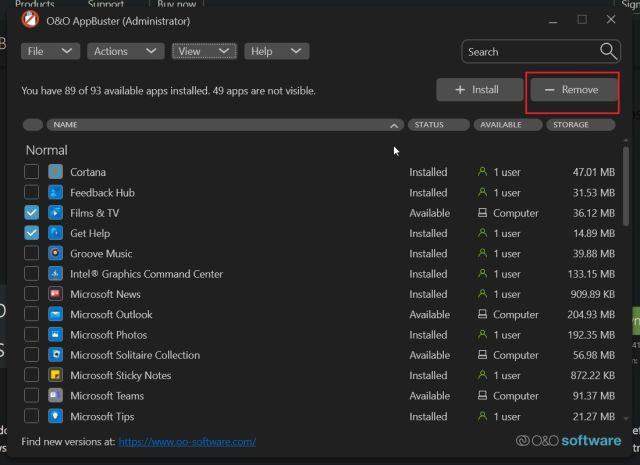640x465 pixels.
Task: Toggle the select-all header checkbox
Action: 33,125
